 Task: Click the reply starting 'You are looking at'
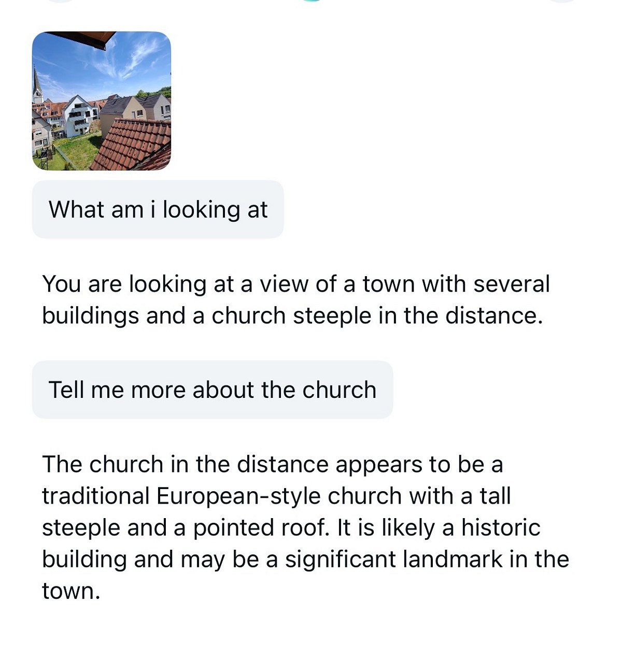click(x=295, y=299)
